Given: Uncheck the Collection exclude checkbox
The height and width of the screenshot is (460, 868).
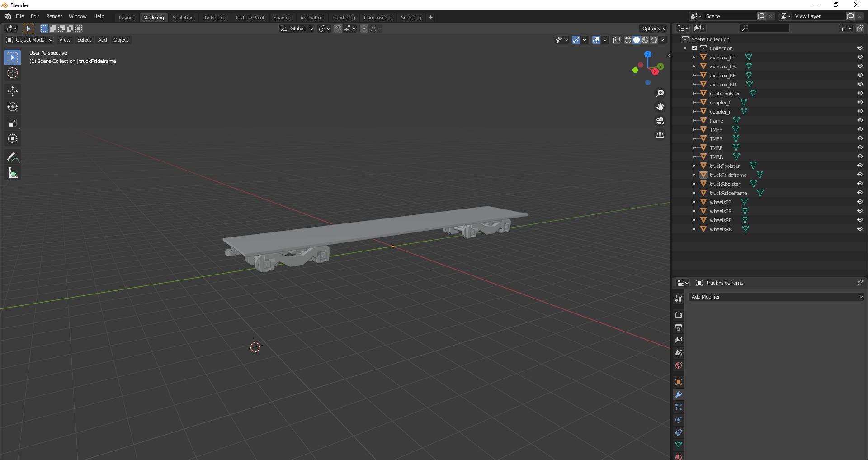Looking at the screenshot, I should pos(694,48).
